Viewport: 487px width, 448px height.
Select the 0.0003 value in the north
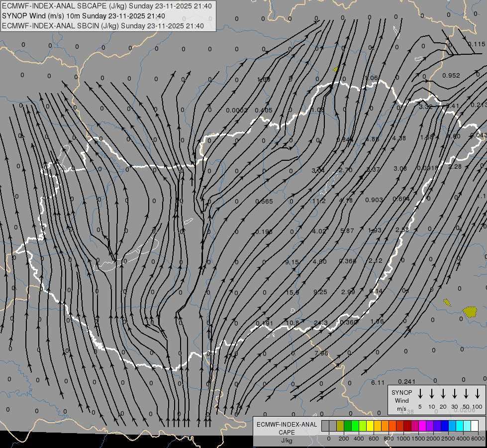[x=237, y=111]
